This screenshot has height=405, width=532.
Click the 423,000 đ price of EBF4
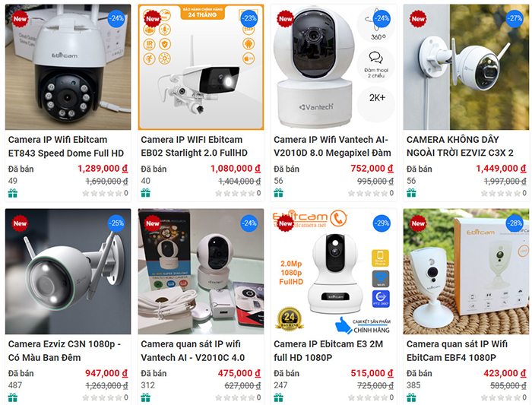505,373
